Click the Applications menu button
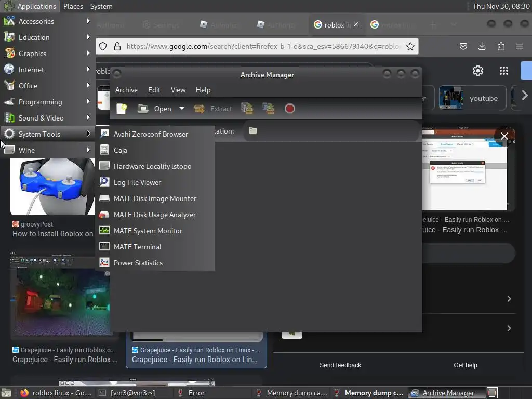This screenshot has width=532, height=399. click(x=30, y=6)
